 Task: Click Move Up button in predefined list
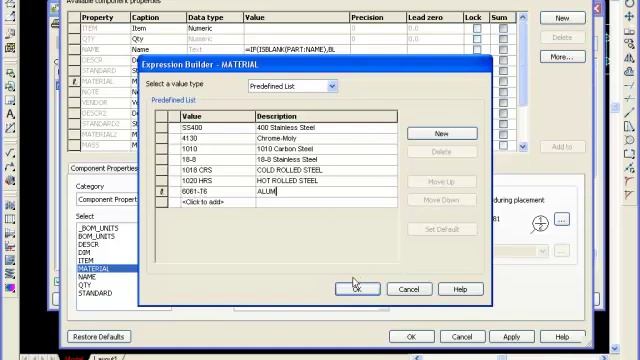[x=442, y=182]
